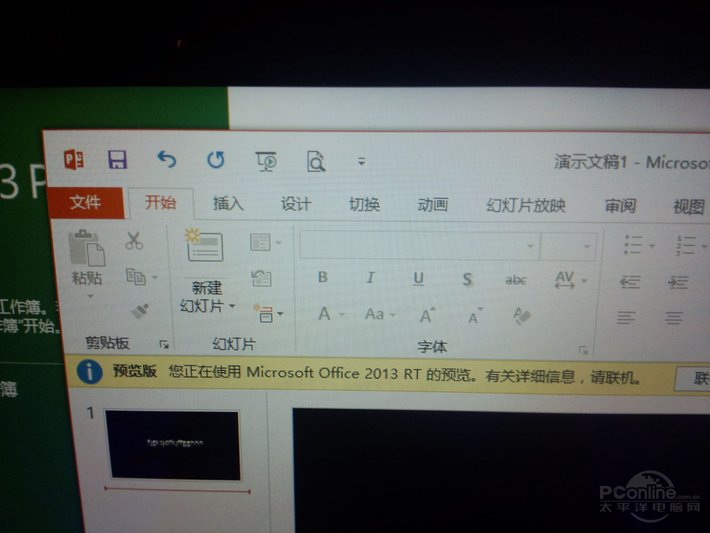Expand Customize Quick Access Toolbar arrow
The height and width of the screenshot is (533, 710).
361,161
